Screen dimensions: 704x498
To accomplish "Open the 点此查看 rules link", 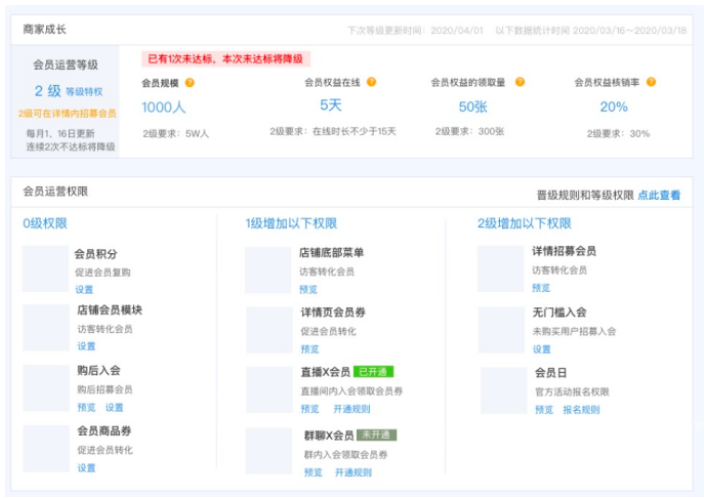I will (659, 195).
